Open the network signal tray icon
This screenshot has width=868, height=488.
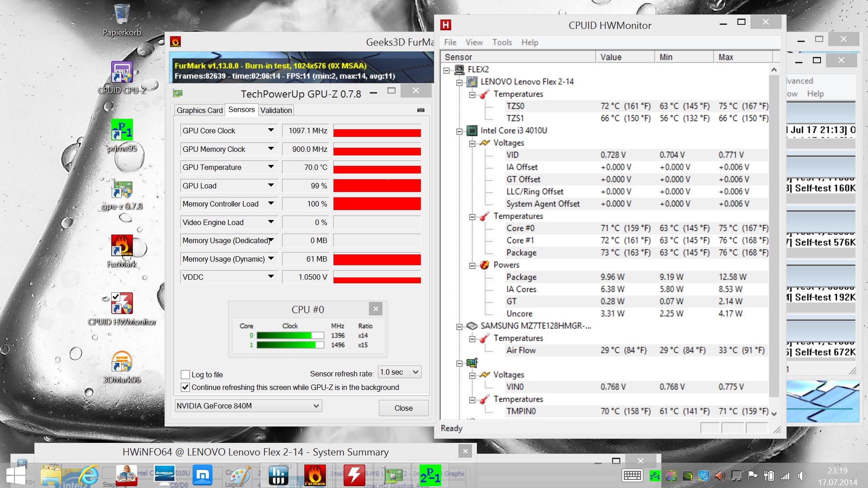tap(785, 476)
